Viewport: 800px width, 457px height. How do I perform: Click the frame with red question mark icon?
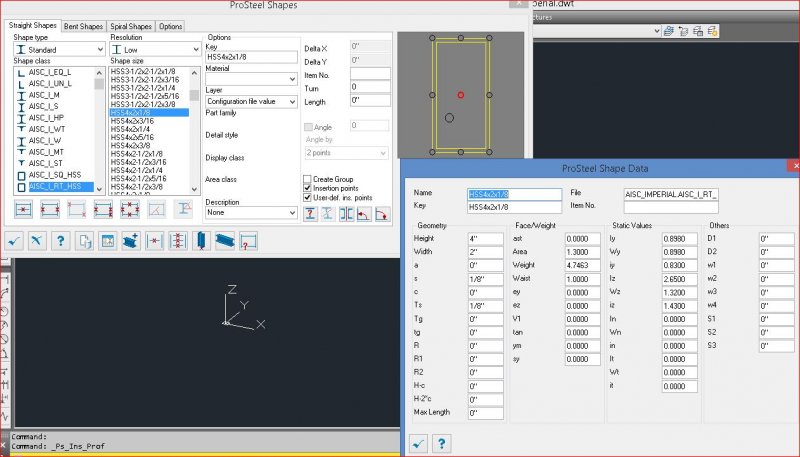coord(248,241)
